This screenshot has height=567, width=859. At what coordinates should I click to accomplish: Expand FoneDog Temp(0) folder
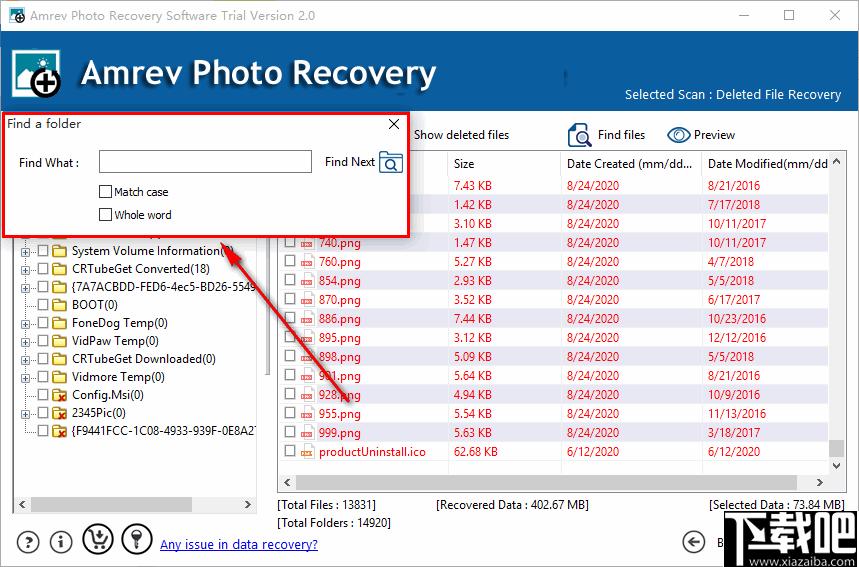[x=25, y=324]
